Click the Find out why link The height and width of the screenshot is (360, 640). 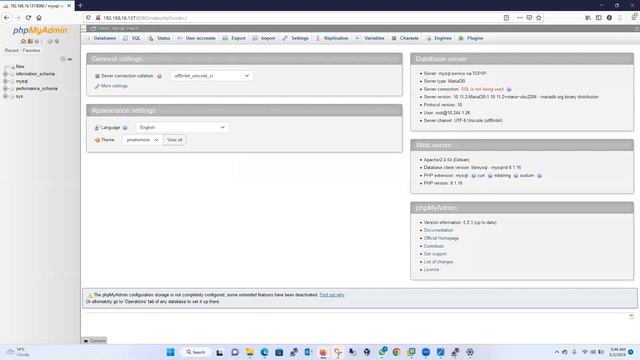[x=332, y=295]
